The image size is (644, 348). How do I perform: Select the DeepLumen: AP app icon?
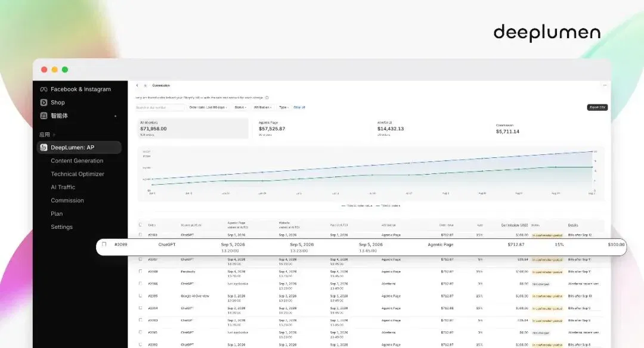[44, 147]
